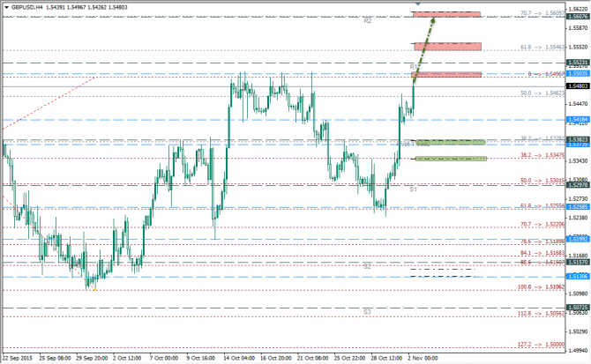Click the 16 Oct 20:00 time label
The height and width of the screenshot is (364, 591).
tap(276, 358)
